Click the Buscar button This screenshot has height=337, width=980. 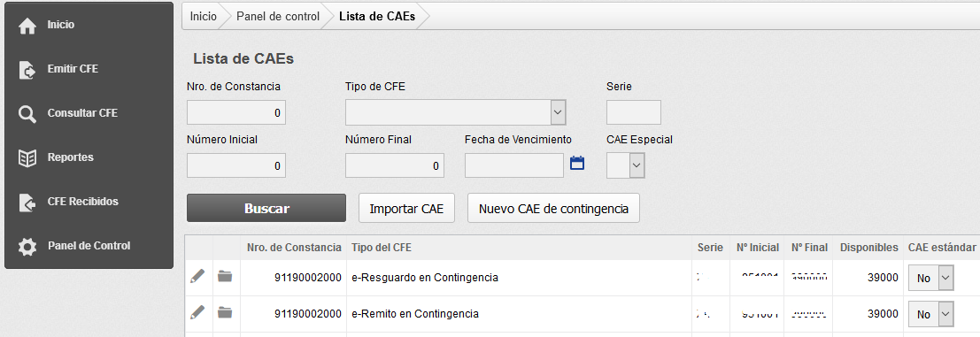[x=266, y=208]
